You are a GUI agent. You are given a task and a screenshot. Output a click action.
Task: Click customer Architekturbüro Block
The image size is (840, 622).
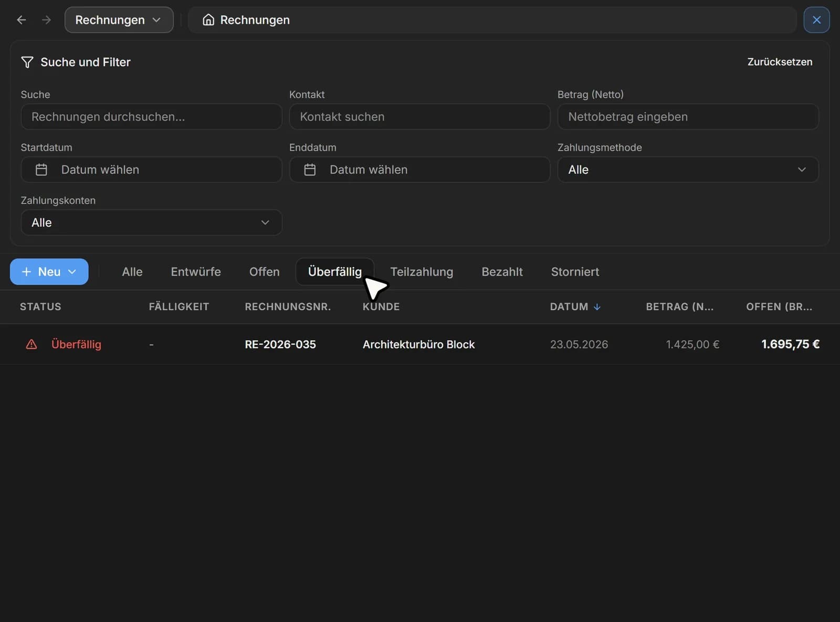(418, 344)
